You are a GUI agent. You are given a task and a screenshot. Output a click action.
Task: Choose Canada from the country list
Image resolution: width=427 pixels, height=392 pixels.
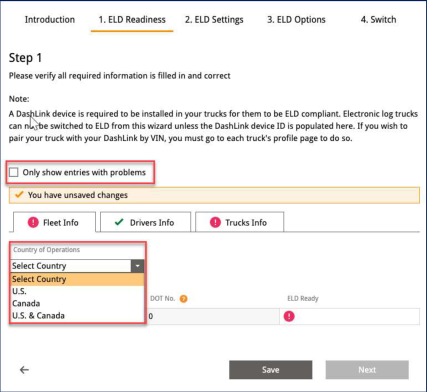point(78,303)
